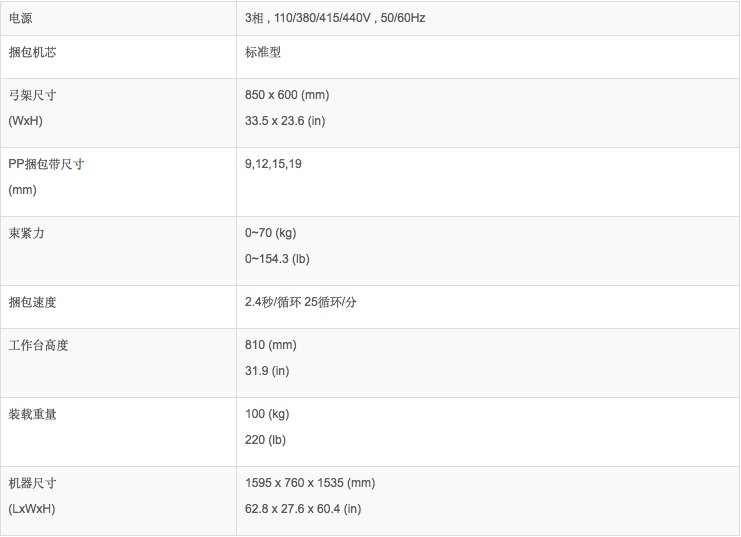Select the 850 x 600 (mm) value

[287, 95]
